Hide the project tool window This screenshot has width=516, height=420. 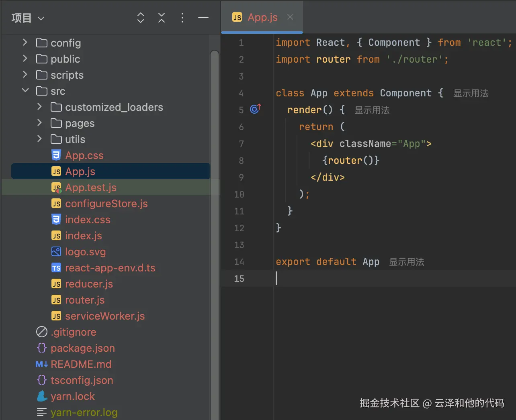click(x=203, y=18)
